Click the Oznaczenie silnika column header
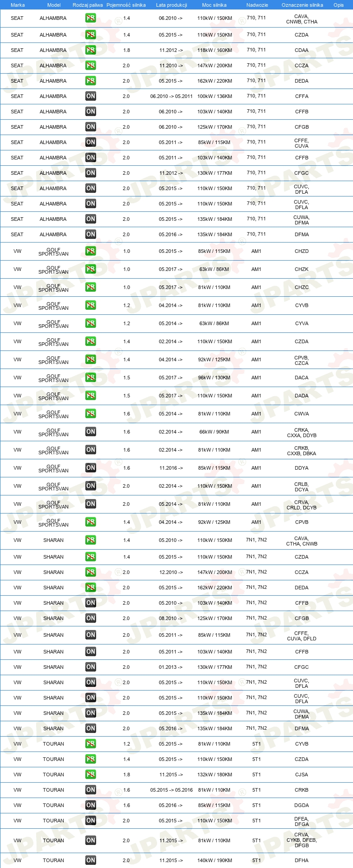Viewport: 353px width, 868px height. 302,5
